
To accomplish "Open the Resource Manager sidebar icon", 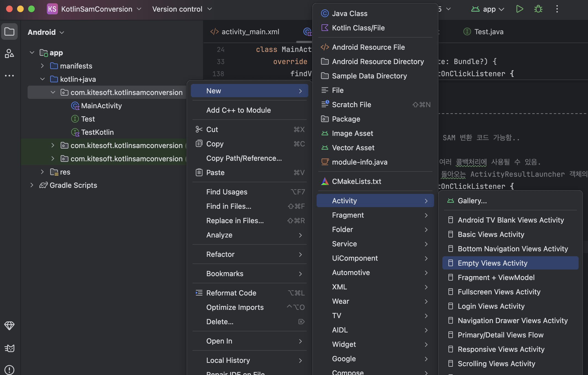I will pos(9,53).
